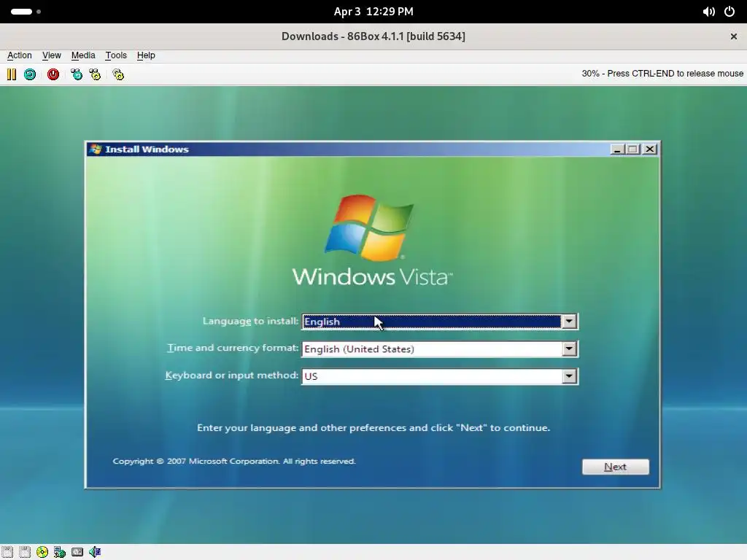747x560 pixels.
Task: Open the system volume indicator
Action: tap(708, 12)
